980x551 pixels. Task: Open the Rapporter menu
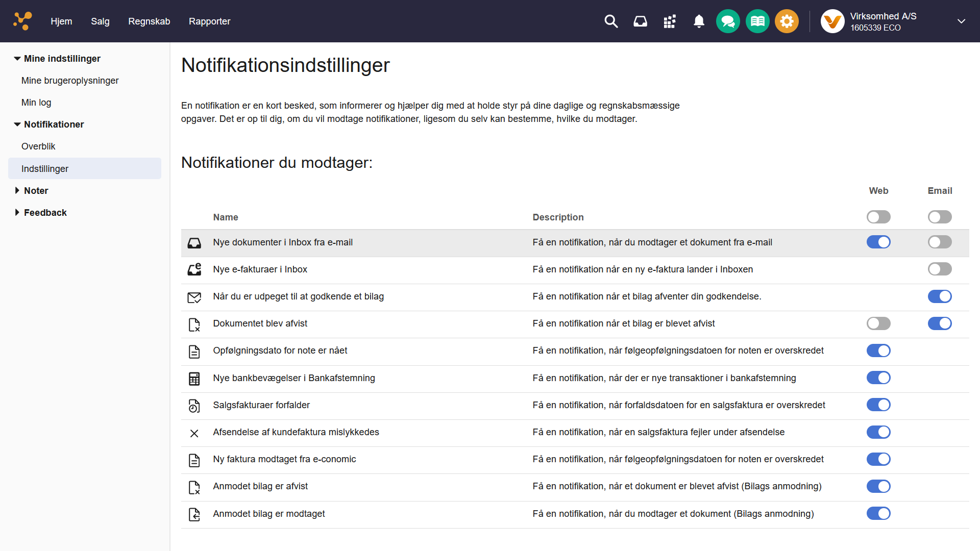coord(209,21)
